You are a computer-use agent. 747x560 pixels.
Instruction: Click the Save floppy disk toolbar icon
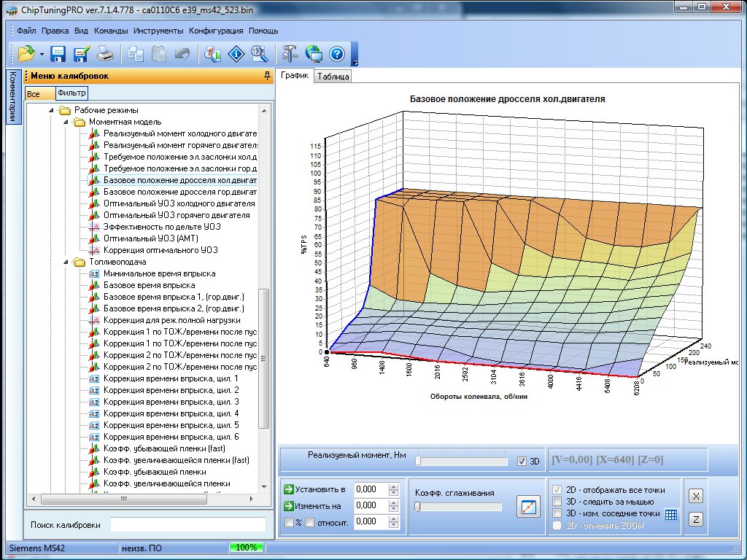(x=58, y=53)
